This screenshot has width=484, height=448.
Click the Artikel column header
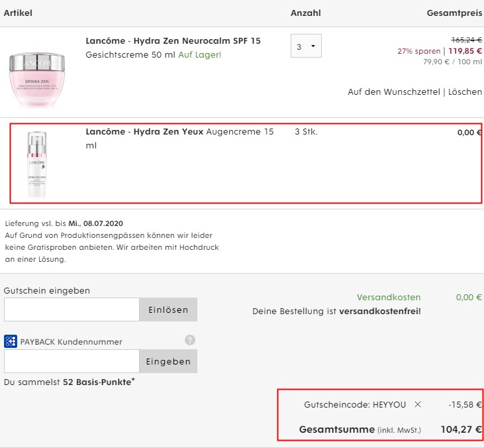click(18, 13)
